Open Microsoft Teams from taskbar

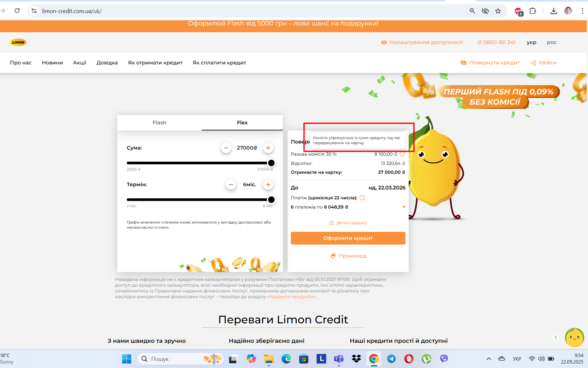339,359
